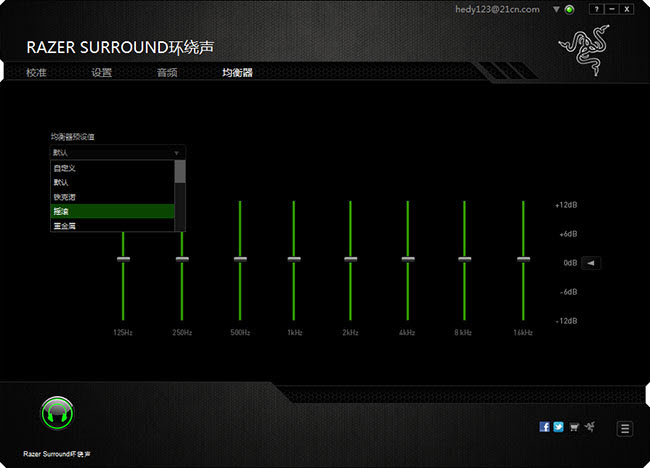Screen dimensions: 650x468
Task: Switch to the 设置 tab
Action: (x=102, y=73)
